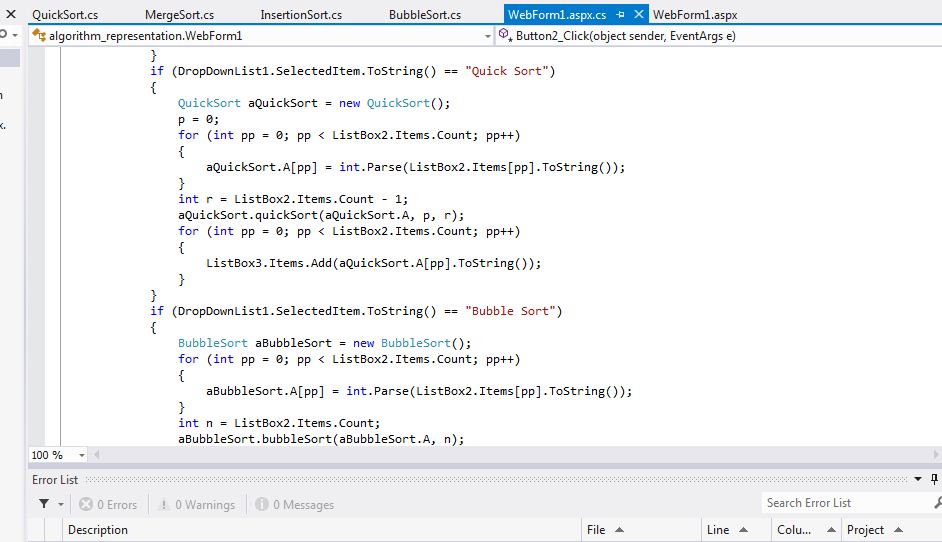The image size is (942, 542).
Task: Toggle the 0 Messages filter
Action: point(294,504)
